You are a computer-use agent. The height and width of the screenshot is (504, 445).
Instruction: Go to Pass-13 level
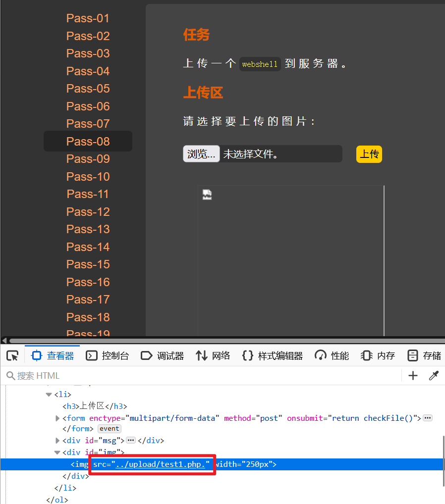[88, 229]
